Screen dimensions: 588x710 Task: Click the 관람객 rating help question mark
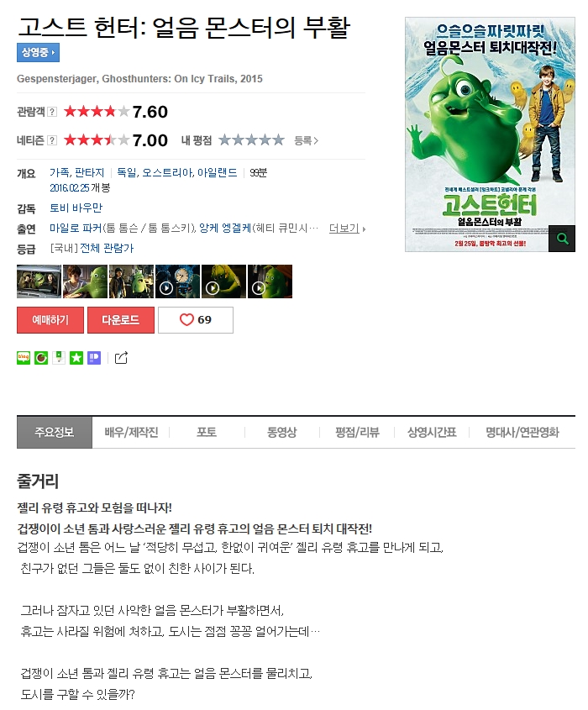pos(53,112)
